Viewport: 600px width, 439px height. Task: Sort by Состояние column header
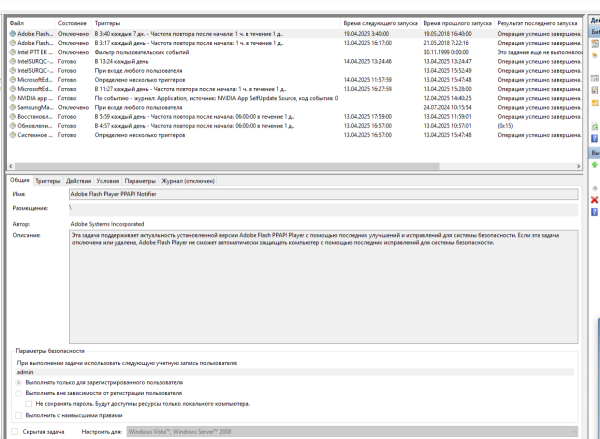[x=73, y=23]
